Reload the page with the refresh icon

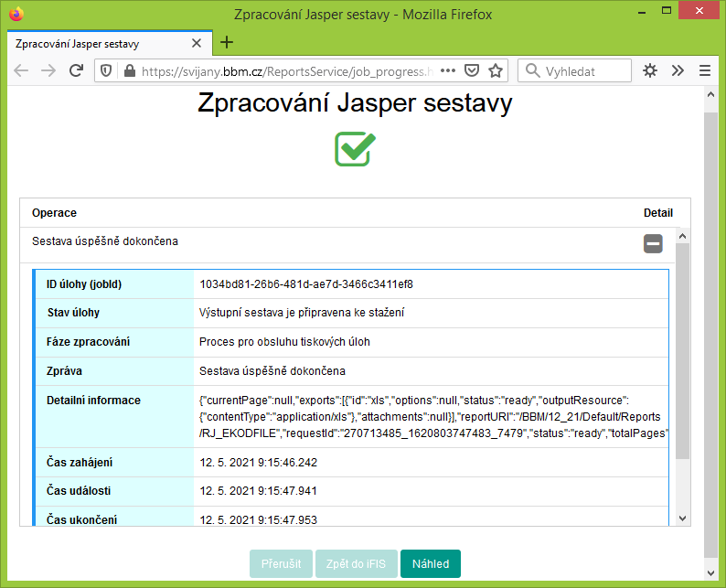click(x=76, y=70)
